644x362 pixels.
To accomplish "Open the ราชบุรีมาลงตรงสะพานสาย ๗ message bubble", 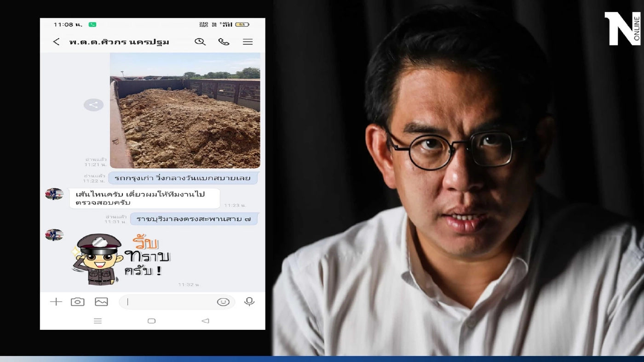I will click(193, 219).
